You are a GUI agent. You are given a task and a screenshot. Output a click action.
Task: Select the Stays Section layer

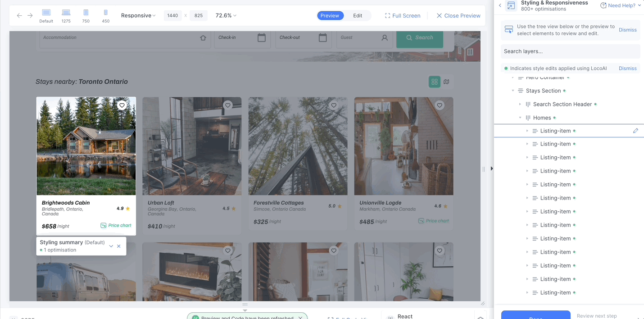[x=543, y=91]
